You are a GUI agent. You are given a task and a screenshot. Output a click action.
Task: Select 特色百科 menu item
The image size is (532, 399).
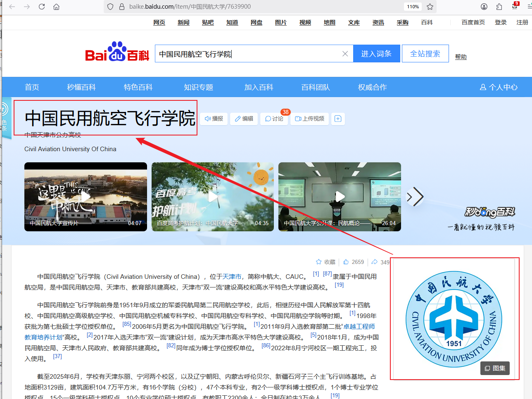(x=138, y=87)
